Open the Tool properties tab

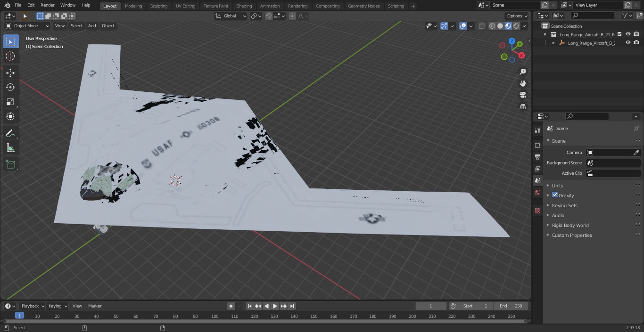tap(537, 130)
